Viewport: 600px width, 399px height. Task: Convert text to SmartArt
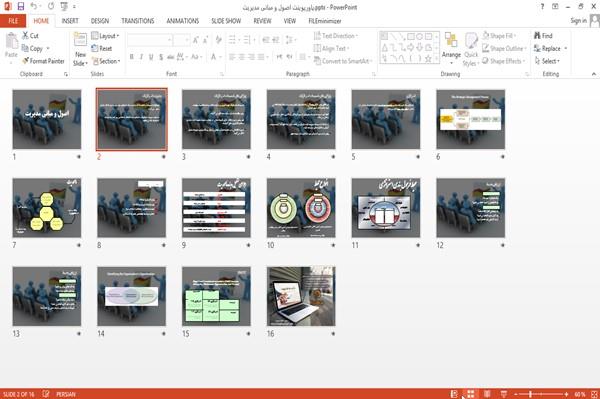click(342, 61)
